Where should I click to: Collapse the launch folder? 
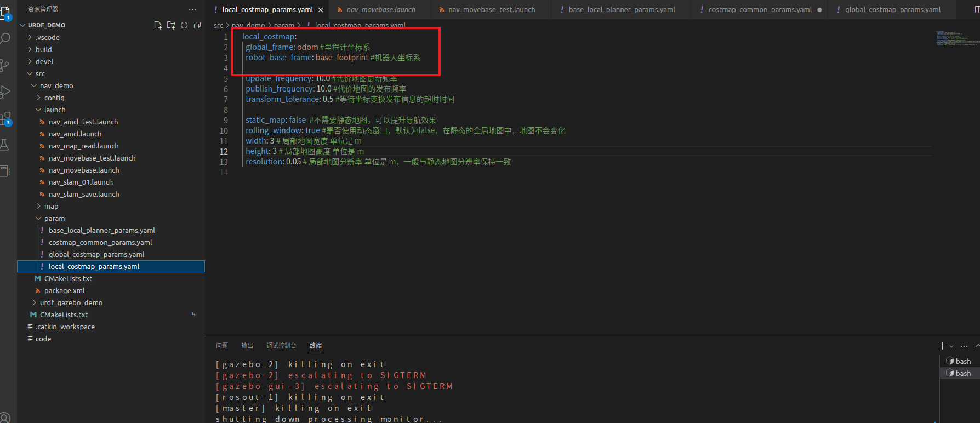coord(54,110)
